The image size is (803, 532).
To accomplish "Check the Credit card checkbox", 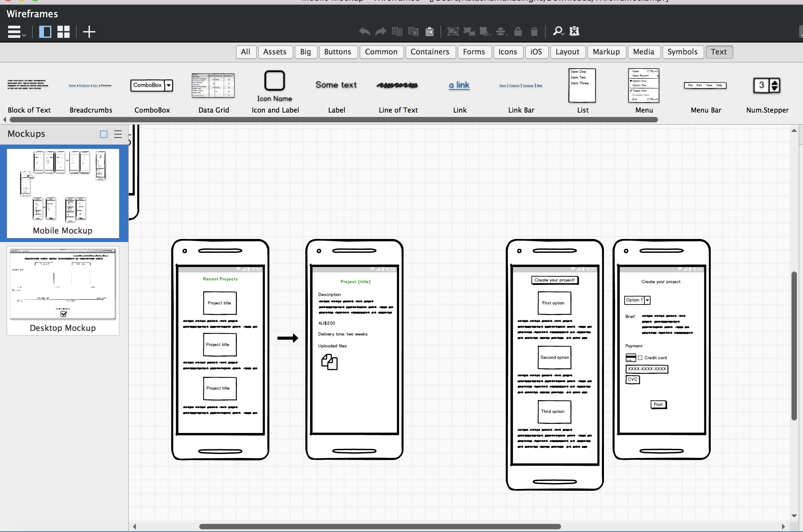I will (640, 358).
